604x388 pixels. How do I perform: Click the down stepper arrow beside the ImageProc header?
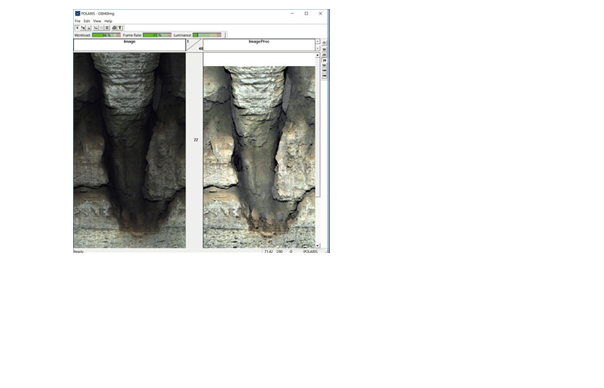point(318,48)
